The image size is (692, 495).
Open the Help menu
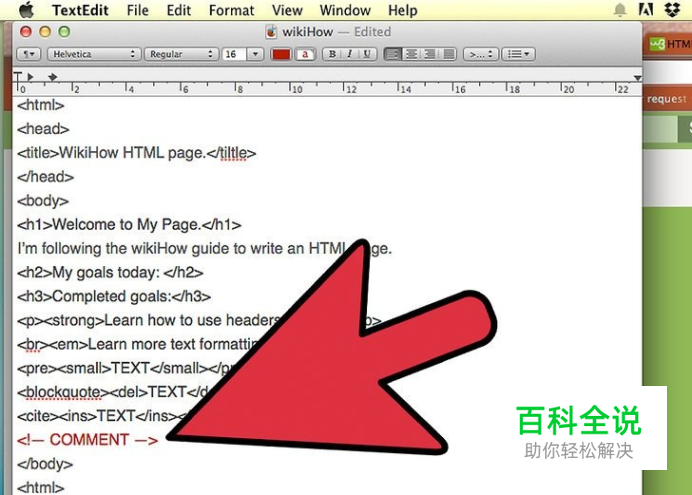pos(402,10)
